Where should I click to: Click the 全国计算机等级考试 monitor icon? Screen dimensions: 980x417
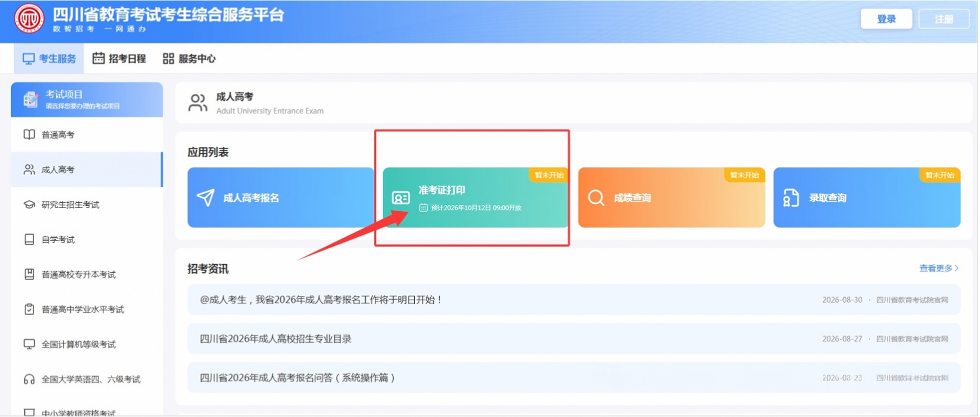29,344
